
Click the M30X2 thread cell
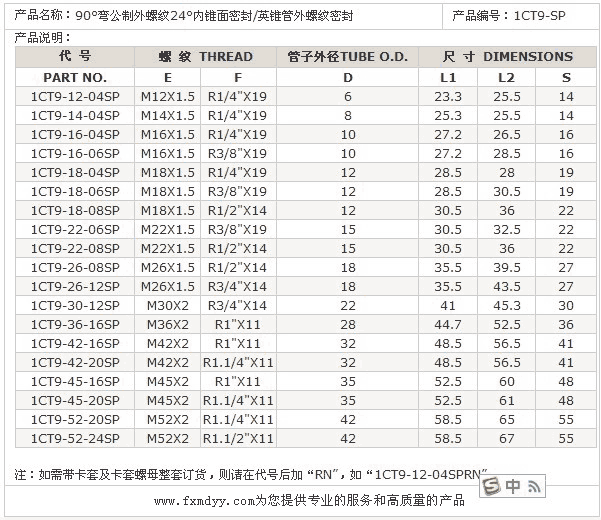point(167,305)
